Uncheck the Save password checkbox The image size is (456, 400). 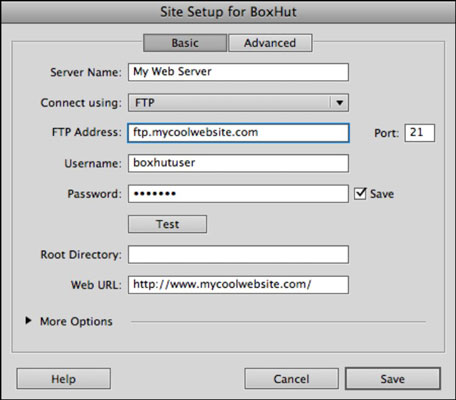[x=360, y=193]
